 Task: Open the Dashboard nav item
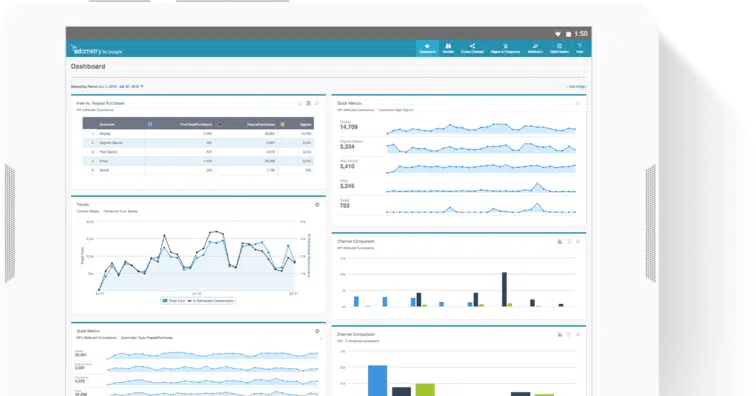pyautogui.click(x=427, y=48)
